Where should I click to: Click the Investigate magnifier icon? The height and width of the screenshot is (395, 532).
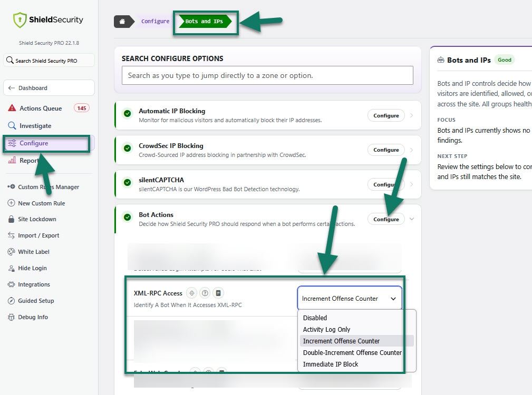point(12,126)
